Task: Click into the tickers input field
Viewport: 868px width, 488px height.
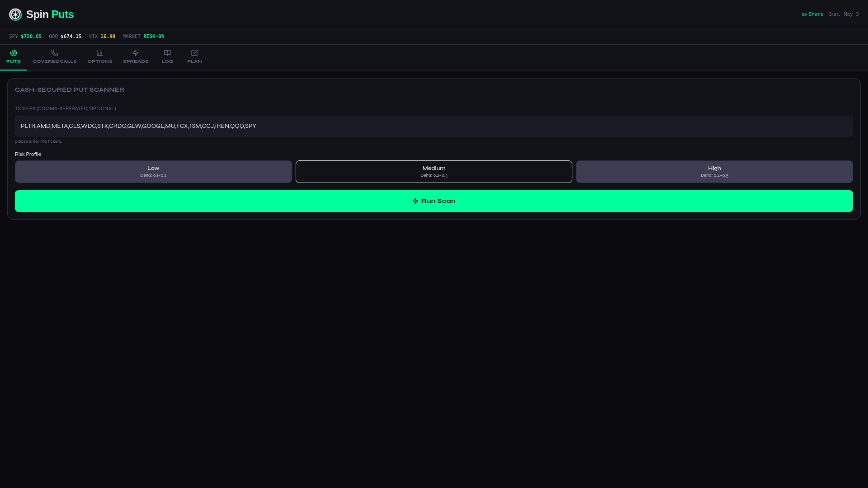Action: click(434, 126)
